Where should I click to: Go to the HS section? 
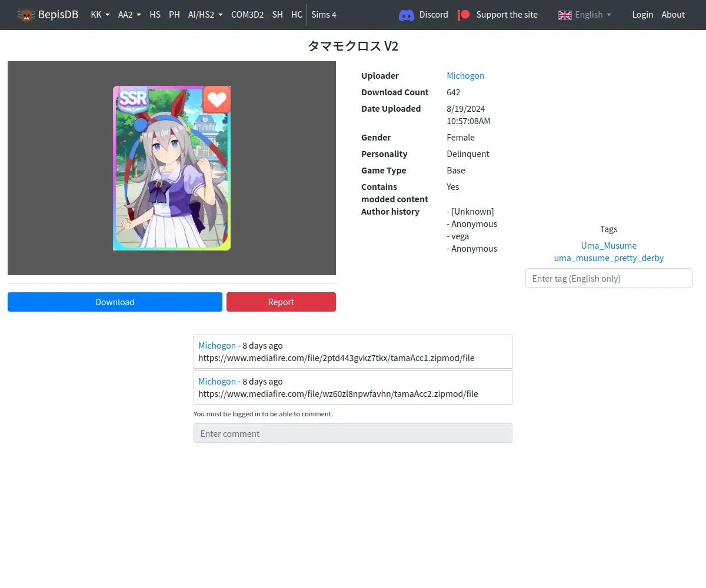click(155, 15)
